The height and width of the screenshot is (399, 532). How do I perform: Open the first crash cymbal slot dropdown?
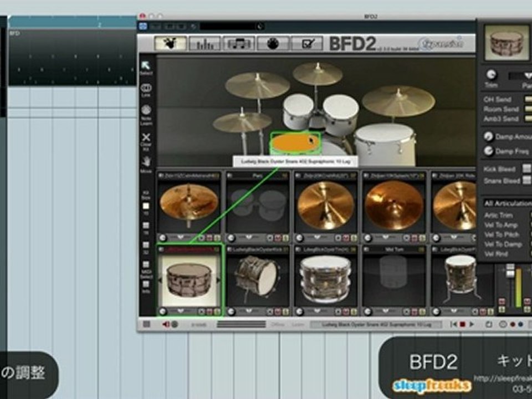pos(317,237)
